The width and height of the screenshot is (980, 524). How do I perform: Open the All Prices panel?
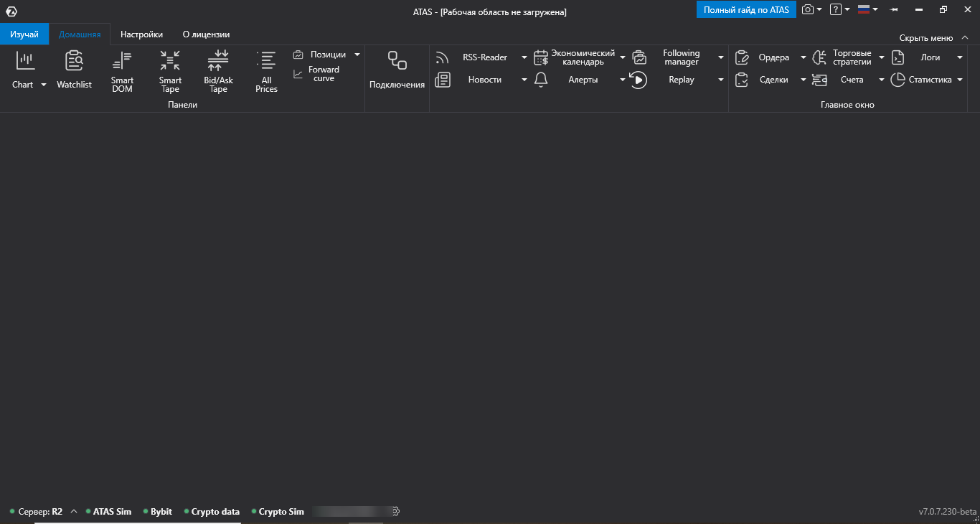point(266,71)
